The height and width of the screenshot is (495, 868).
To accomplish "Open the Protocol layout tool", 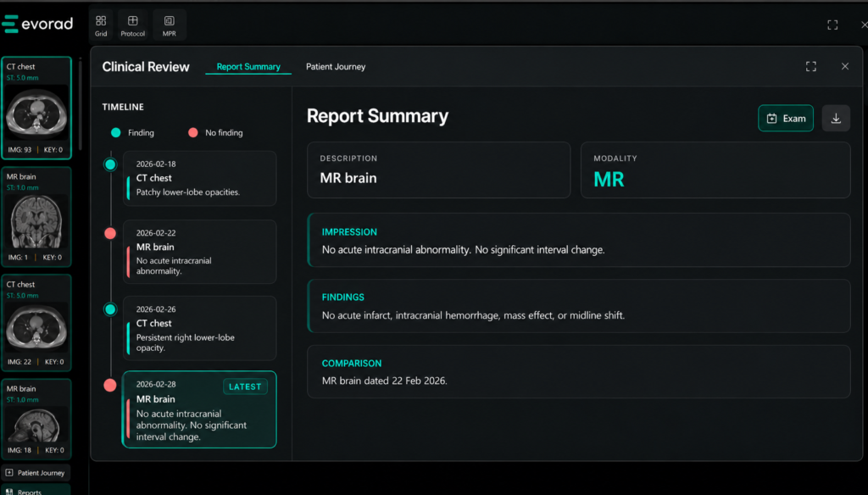I will point(133,25).
